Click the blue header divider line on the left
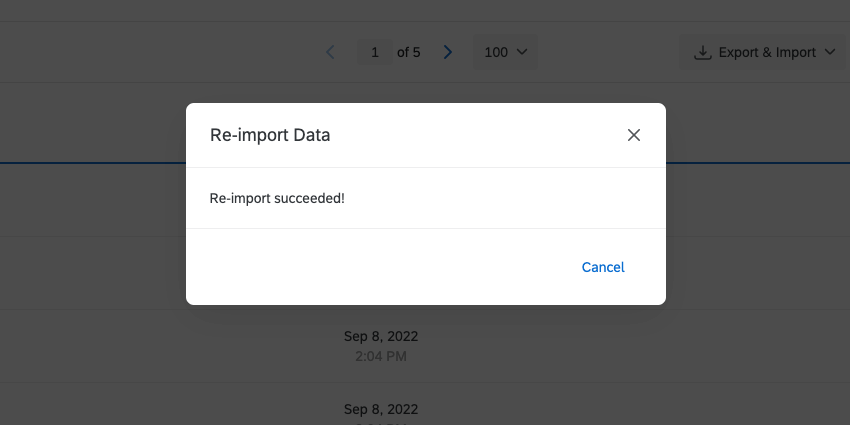This screenshot has width=850, height=425. [x=90, y=161]
